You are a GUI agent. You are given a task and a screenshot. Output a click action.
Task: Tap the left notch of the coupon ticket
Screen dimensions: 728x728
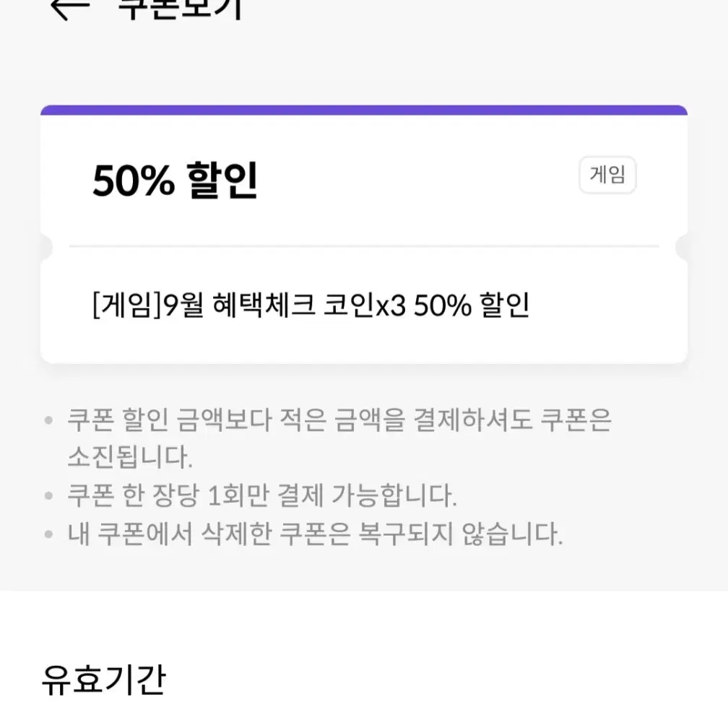tap(45, 246)
